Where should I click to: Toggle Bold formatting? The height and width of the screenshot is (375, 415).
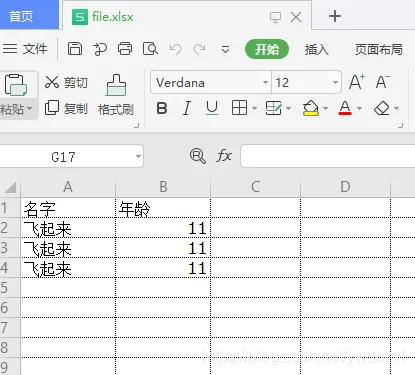point(162,108)
